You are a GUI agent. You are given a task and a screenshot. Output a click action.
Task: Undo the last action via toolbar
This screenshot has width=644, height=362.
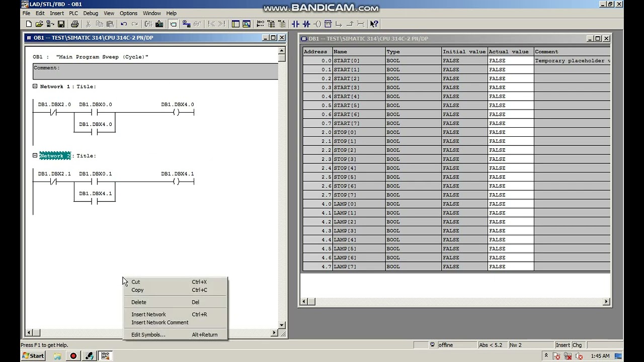[x=124, y=24]
